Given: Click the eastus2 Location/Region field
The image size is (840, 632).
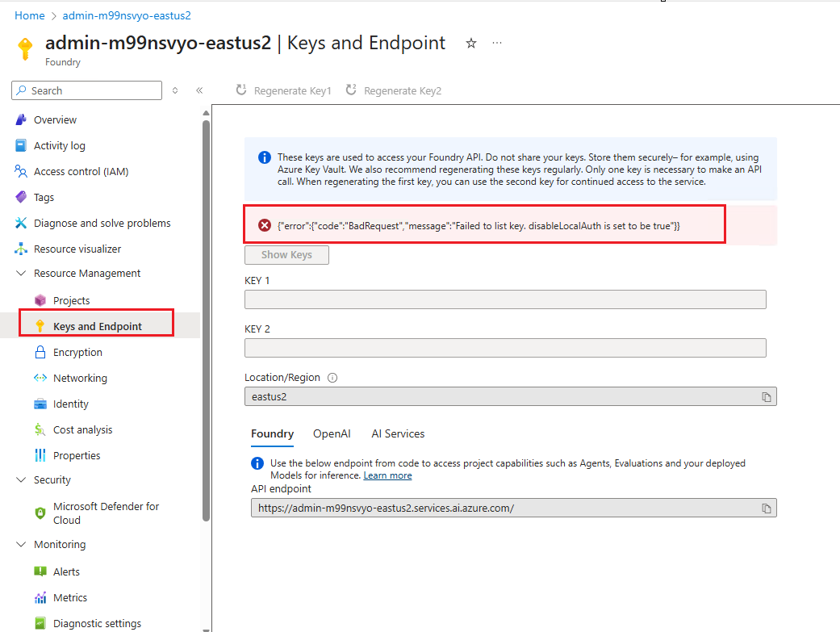Looking at the screenshot, I should pos(511,396).
